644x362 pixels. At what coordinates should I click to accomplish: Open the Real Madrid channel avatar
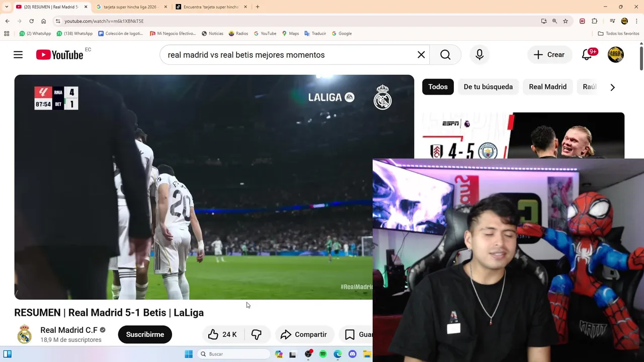pos(24,334)
